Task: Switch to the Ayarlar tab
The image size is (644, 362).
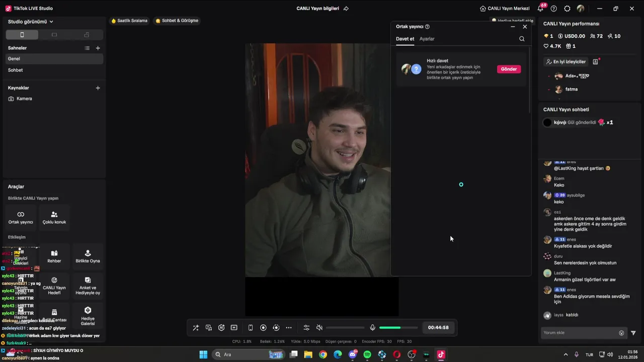Action: (427, 39)
